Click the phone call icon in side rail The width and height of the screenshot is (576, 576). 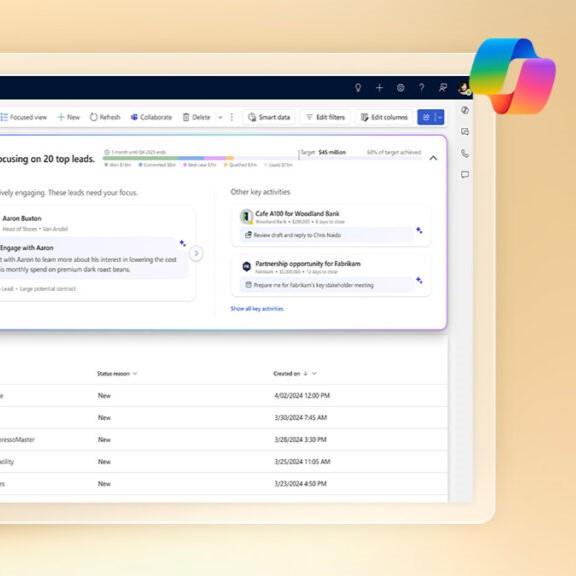(465, 153)
